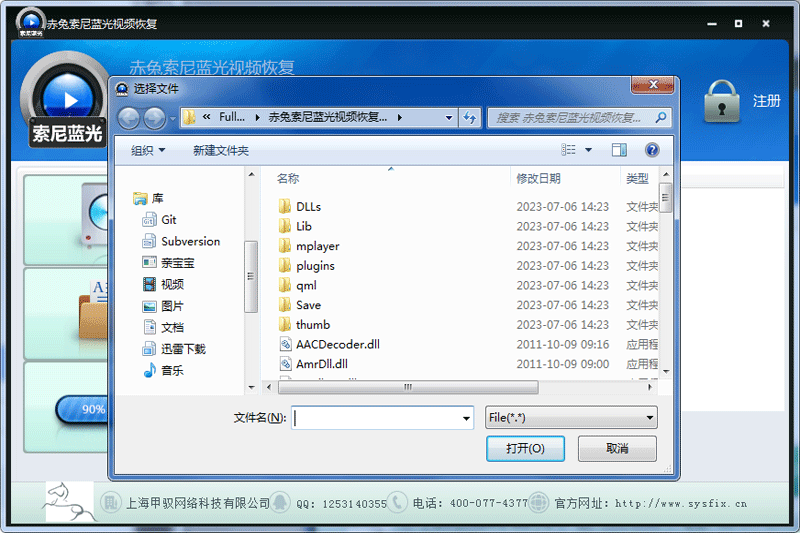Click the refresh button beside the address bar
This screenshot has height=533, width=800.
(469, 118)
